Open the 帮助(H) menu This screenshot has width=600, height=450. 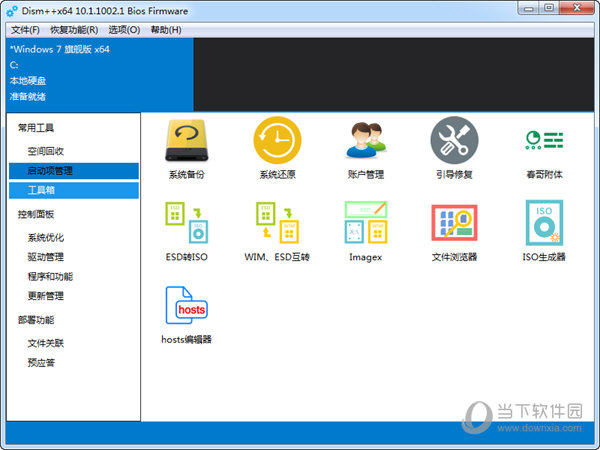point(166,30)
